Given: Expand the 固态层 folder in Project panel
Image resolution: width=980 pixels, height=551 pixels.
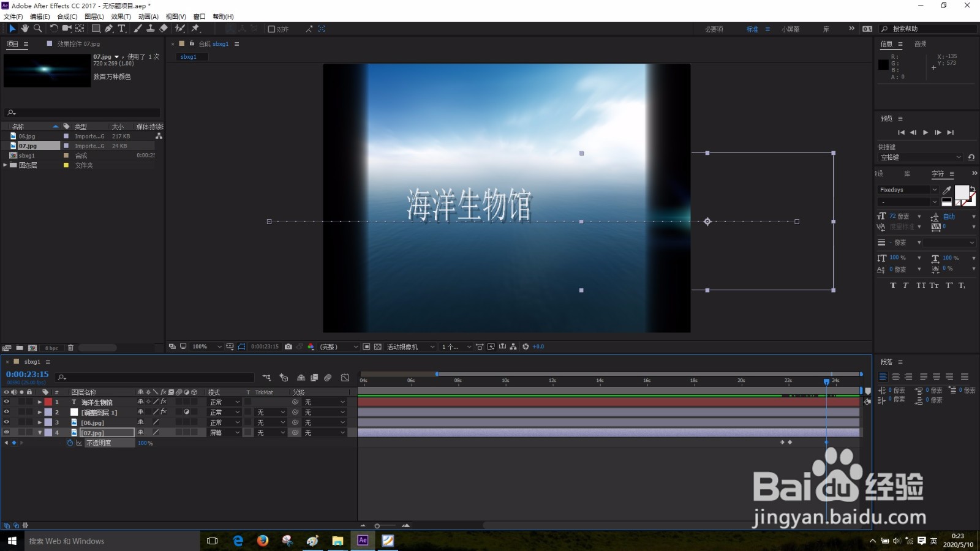Looking at the screenshot, I should click(6, 165).
